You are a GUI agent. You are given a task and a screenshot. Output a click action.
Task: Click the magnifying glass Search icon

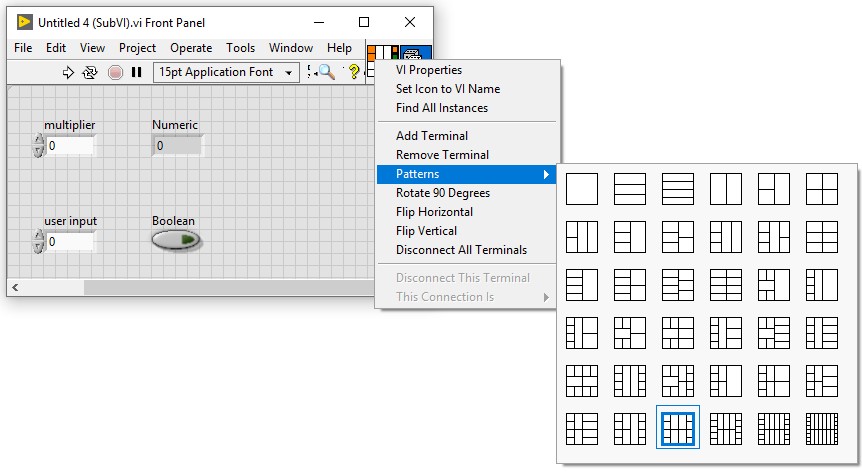point(327,72)
